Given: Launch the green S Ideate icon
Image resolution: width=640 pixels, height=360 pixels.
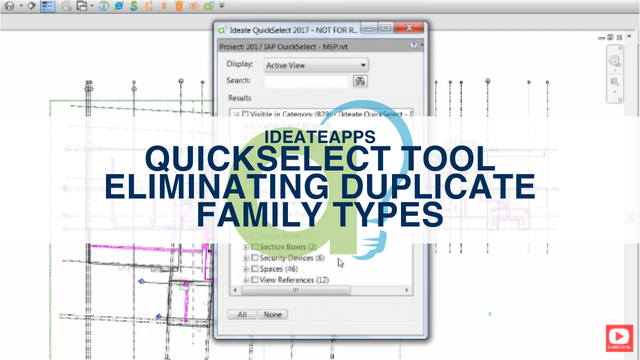Looking at the screenshot, I should [x=134, y=6].
